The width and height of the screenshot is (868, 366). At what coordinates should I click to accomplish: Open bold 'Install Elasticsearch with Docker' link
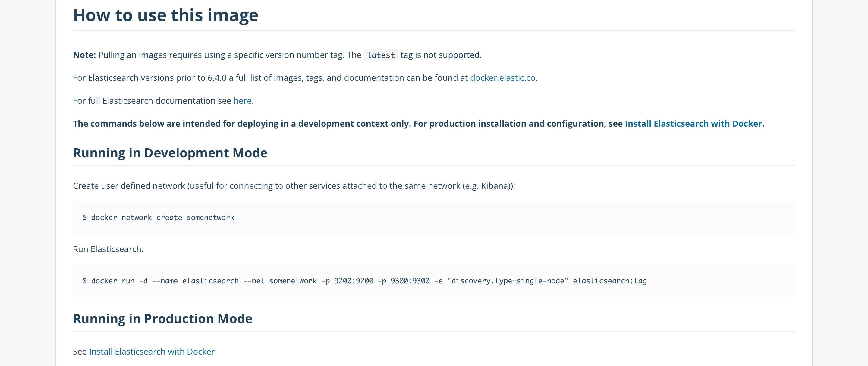(x=693, y=124)
